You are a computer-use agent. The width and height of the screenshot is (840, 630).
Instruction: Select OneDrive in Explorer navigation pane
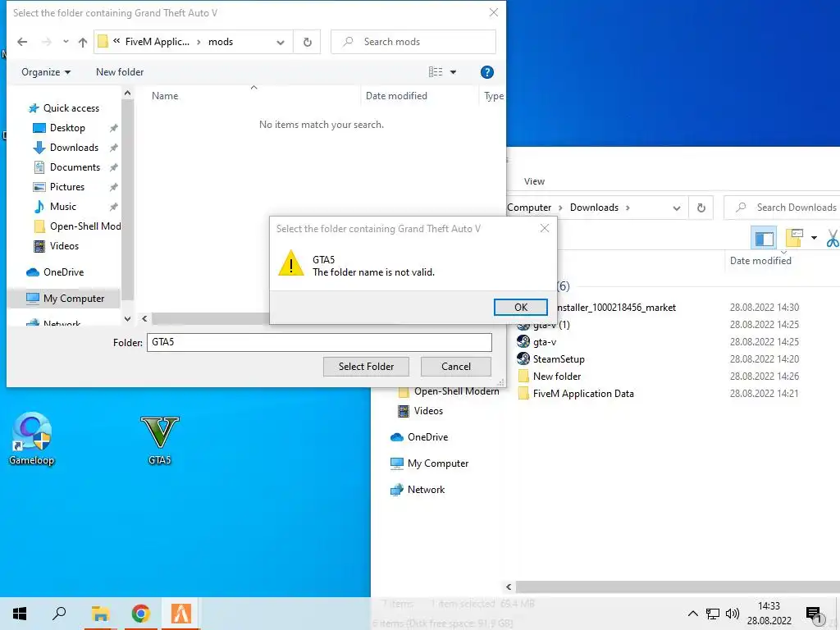[427, 437]
